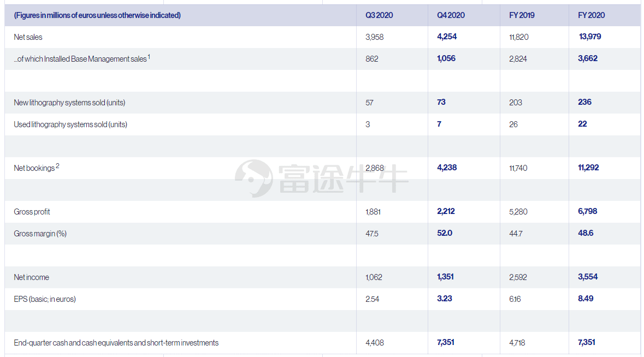Click the Q3 2020 cash value 4,408
Viewport: 644px width, 357px height.
coord(374,343)
